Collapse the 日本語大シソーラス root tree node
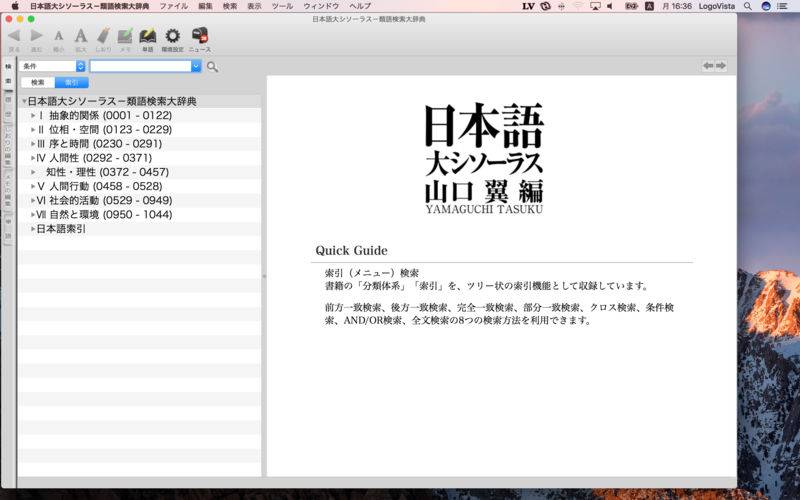This screenshot has height=500, width=800. [24, 102]
